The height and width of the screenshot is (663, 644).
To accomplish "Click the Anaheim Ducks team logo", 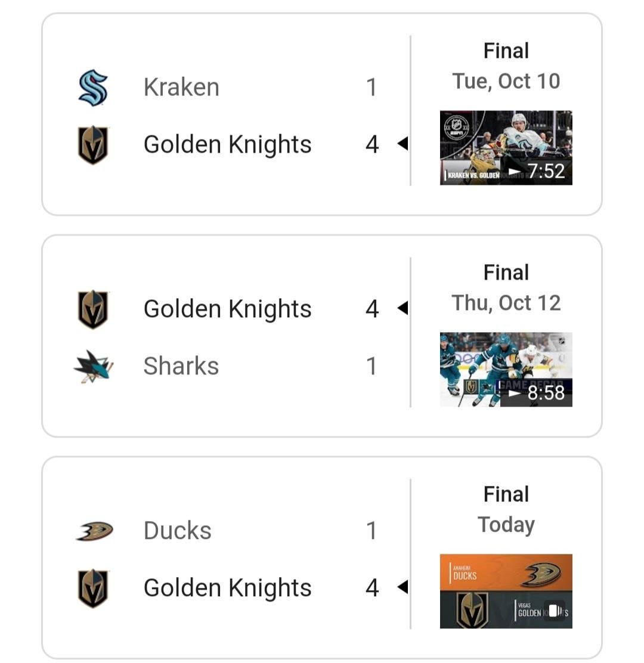I will click(94, 531).
